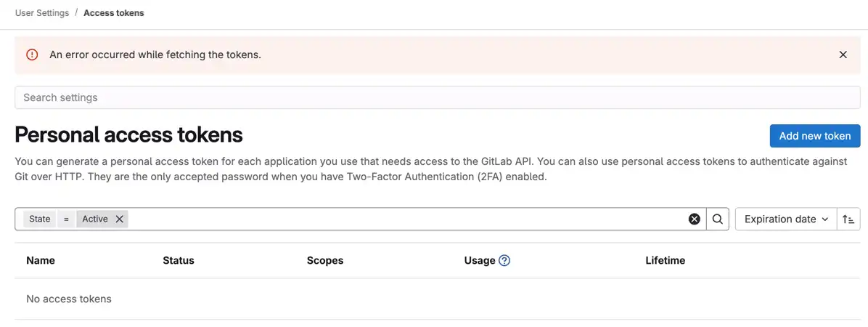Clear all filters in token search bar

point(695,219)
